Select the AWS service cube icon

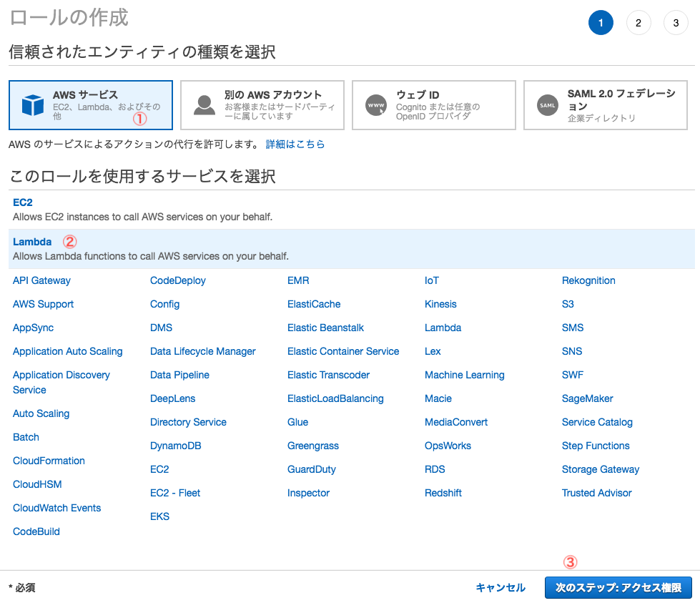pyautogui.click(x=33, y=105)
